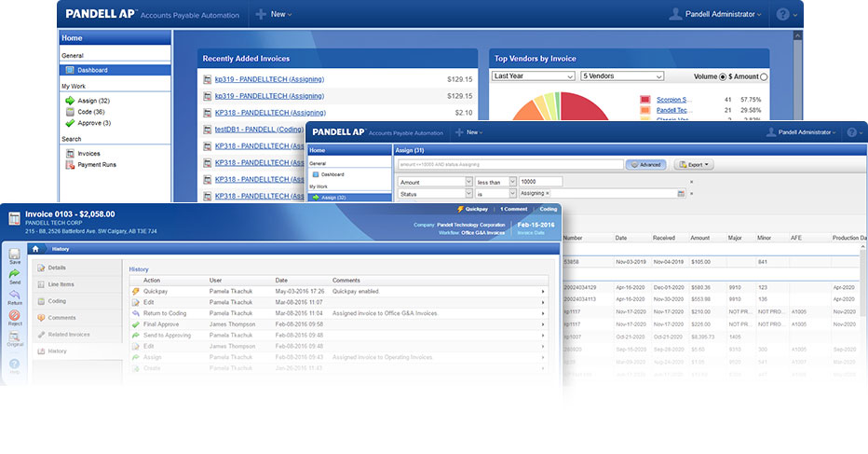Click the Dashboard icon in the back window sidebar
Image resolution: width=868 pixels, height=454 pixels.
[70, 70]
